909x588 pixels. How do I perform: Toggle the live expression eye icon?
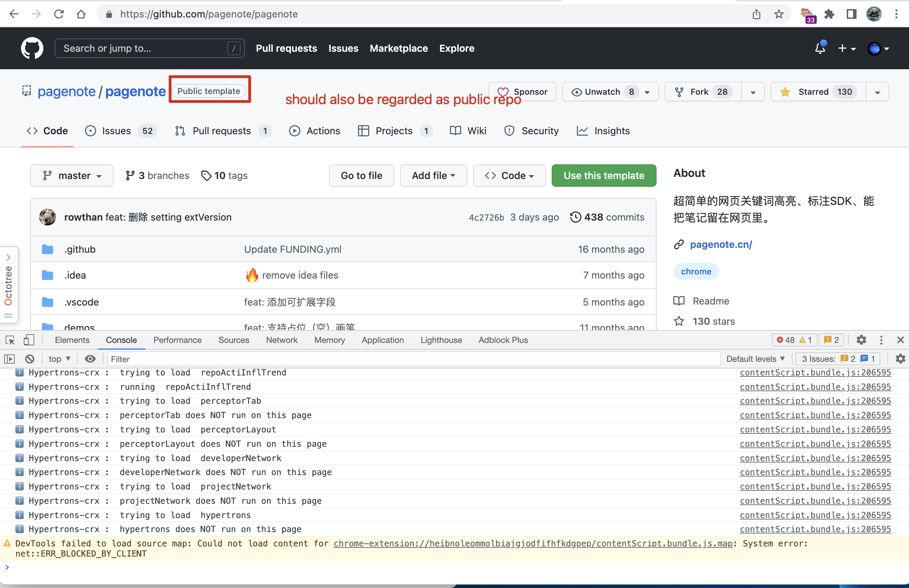coord(90,359)
